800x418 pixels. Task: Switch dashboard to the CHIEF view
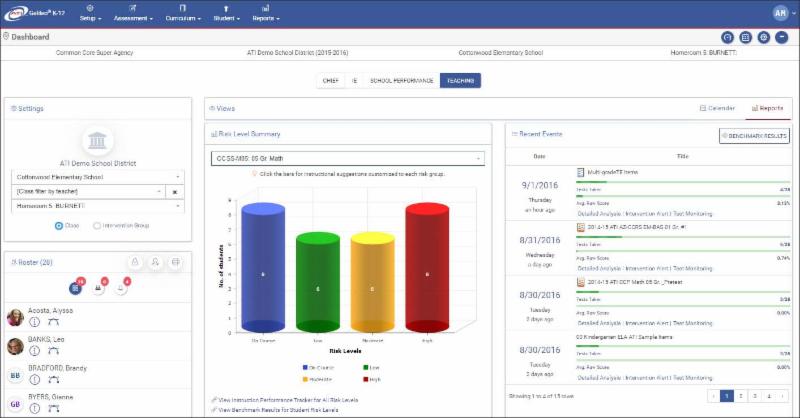[x=330, y=80]
